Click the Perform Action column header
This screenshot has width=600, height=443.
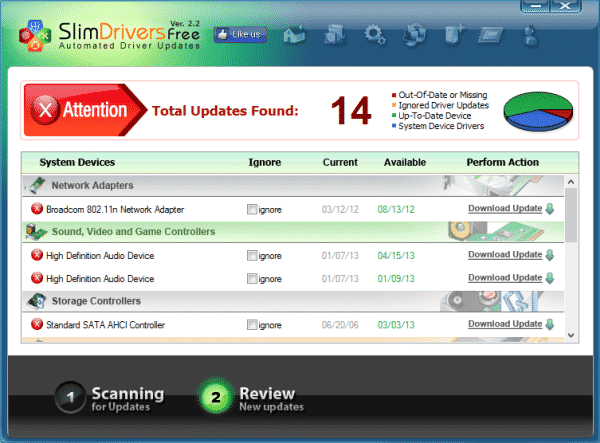pos(502,162)
